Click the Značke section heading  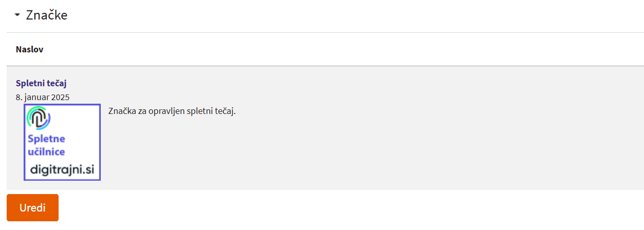coord(47,15)
